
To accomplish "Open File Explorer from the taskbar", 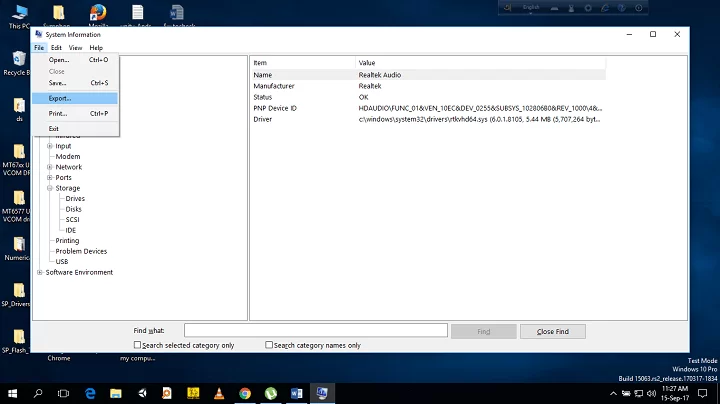I will [116, 393].
